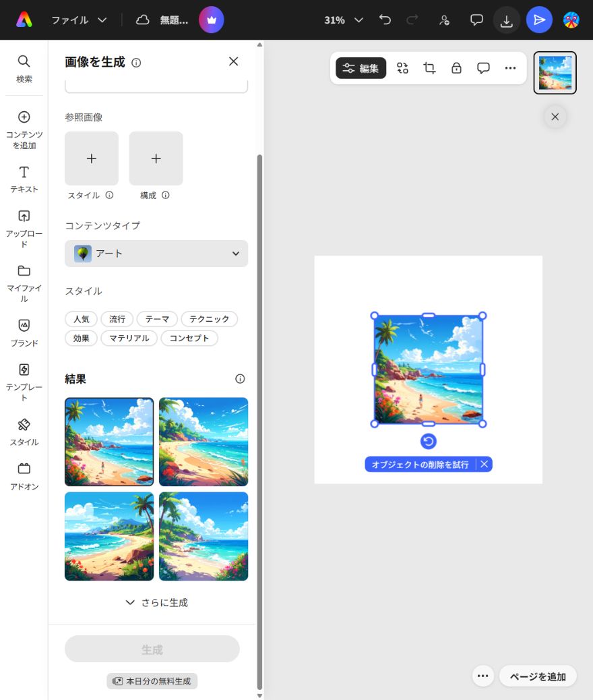The height and width of the screenshot is (700, 593).
Task: Click info icon beside スタイル reference
Action: pyautogui.click(x=109, y=195)
